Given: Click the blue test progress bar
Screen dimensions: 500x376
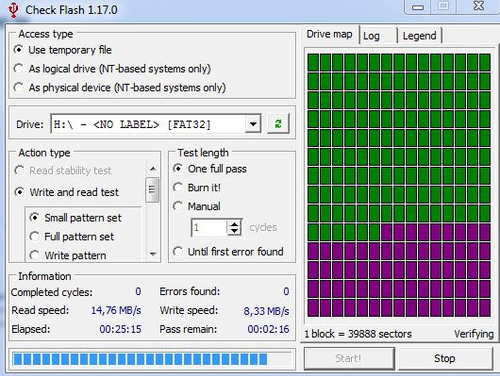Looking at the screenshot, I should coord(152,359).
